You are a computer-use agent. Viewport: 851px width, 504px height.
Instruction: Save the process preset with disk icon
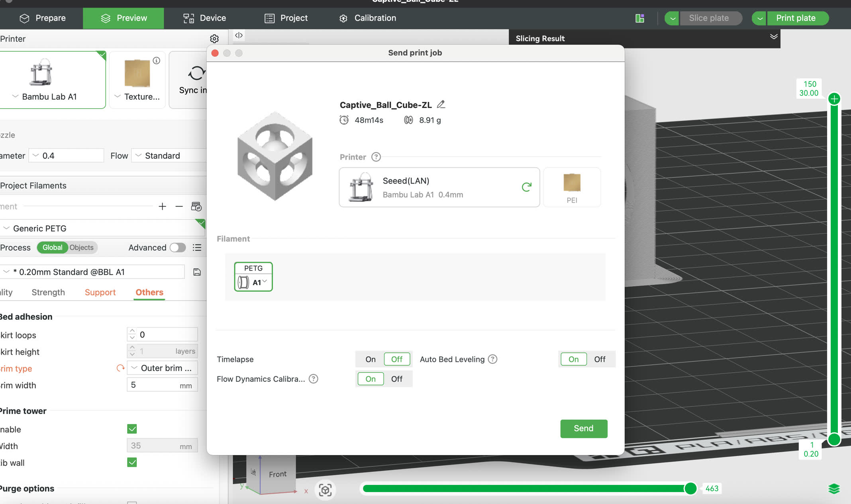pyautogui.click(x=197, y=272)
